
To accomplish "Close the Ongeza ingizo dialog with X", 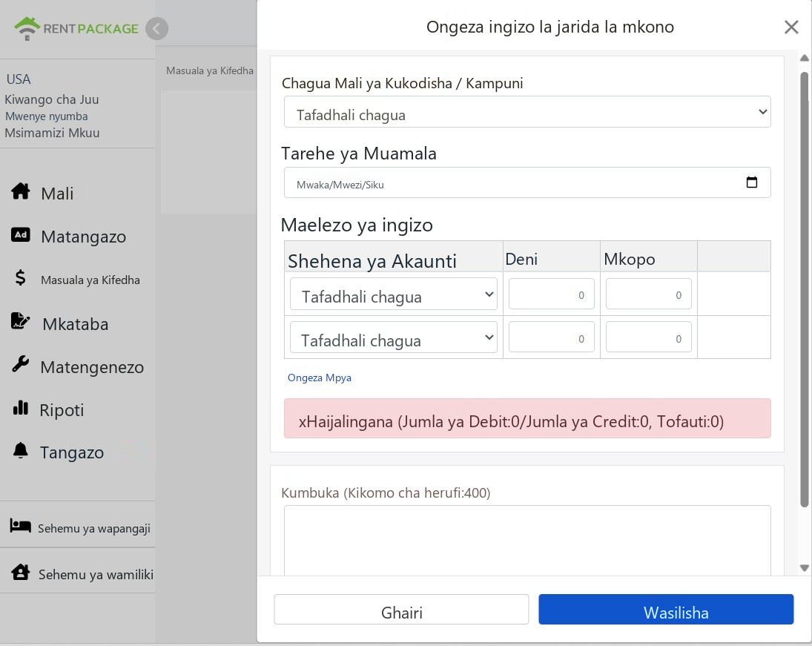I will [791, 27].
